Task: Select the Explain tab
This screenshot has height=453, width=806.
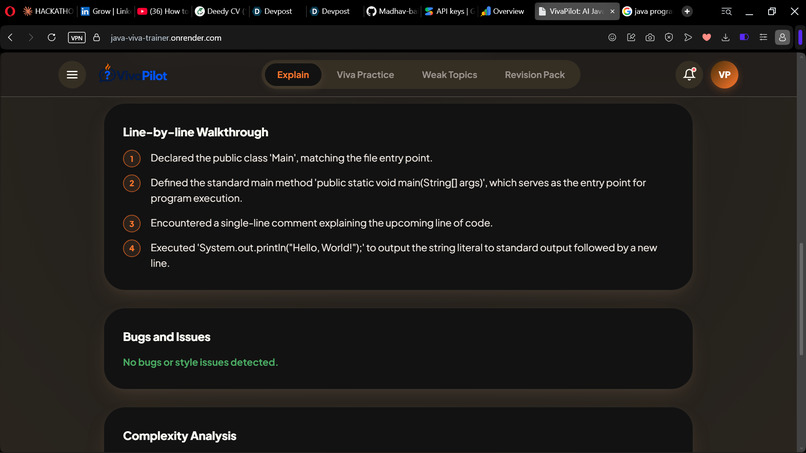Action: tap(293, 75)
